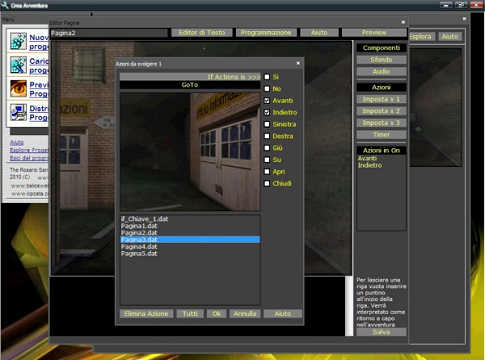Check the Sinistra option
Screen dimensions: 485x360
click(x=267, y=124)
